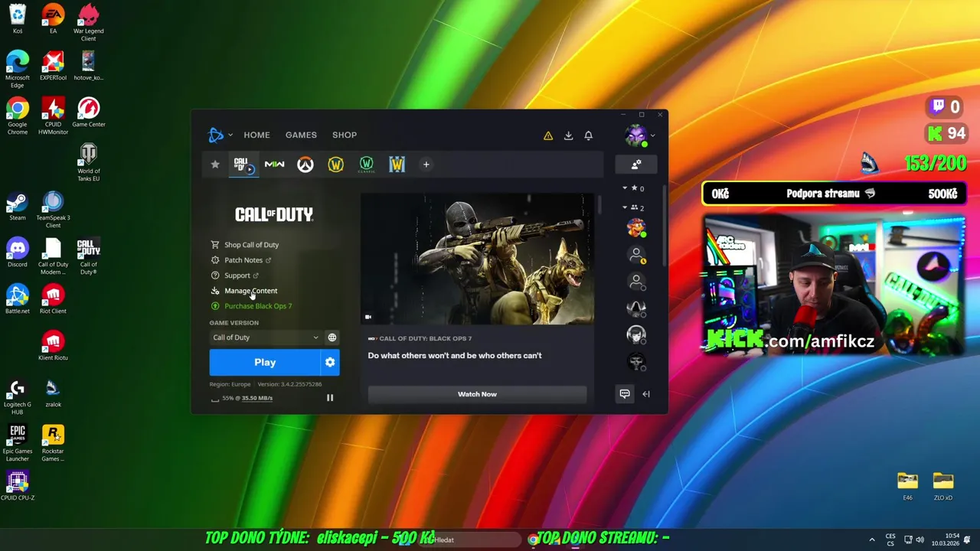Screen dimensions: 980x551
Task: Open the add friend button
Action: [636, 164]
